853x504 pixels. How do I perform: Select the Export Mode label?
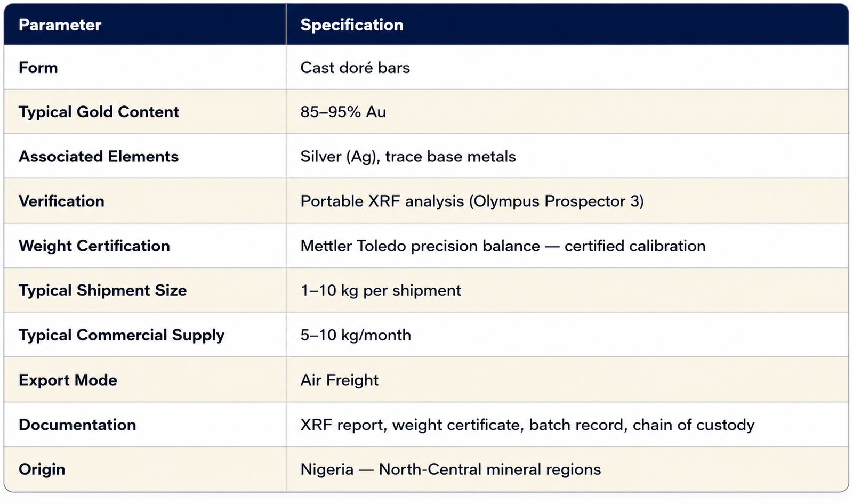tap(68, 380)
